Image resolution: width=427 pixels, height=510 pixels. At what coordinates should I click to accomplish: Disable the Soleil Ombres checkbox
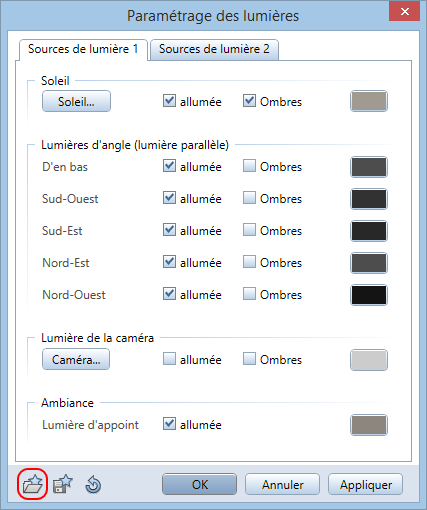(x=249, y=101)
